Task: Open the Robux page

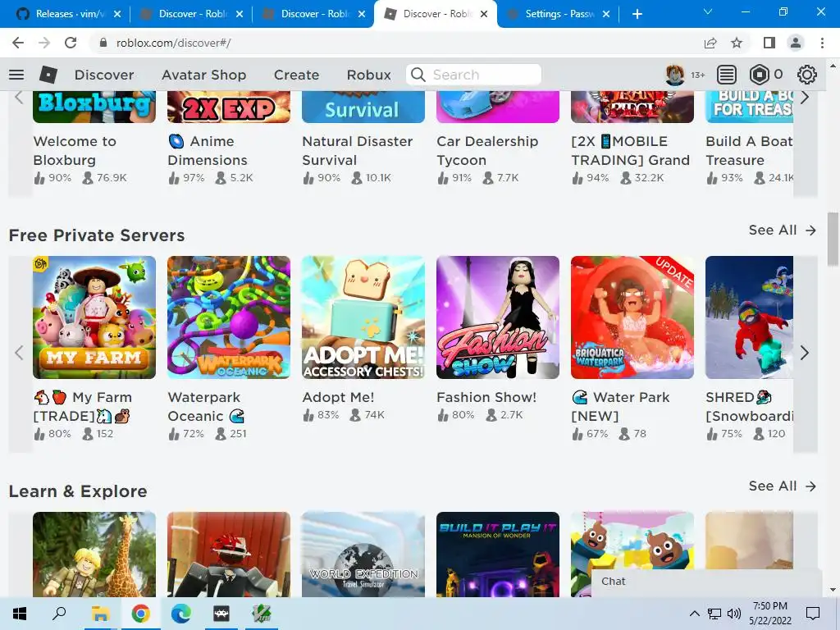Action: pyautogui.click(x=368, y=75)
